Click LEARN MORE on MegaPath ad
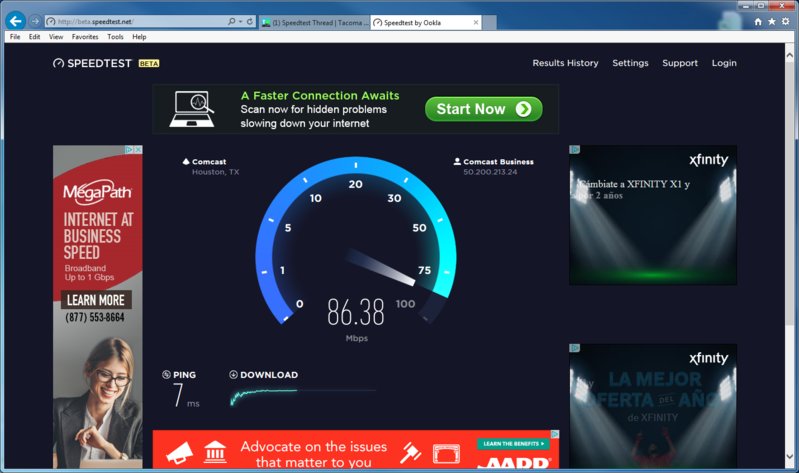 [96, 300]
